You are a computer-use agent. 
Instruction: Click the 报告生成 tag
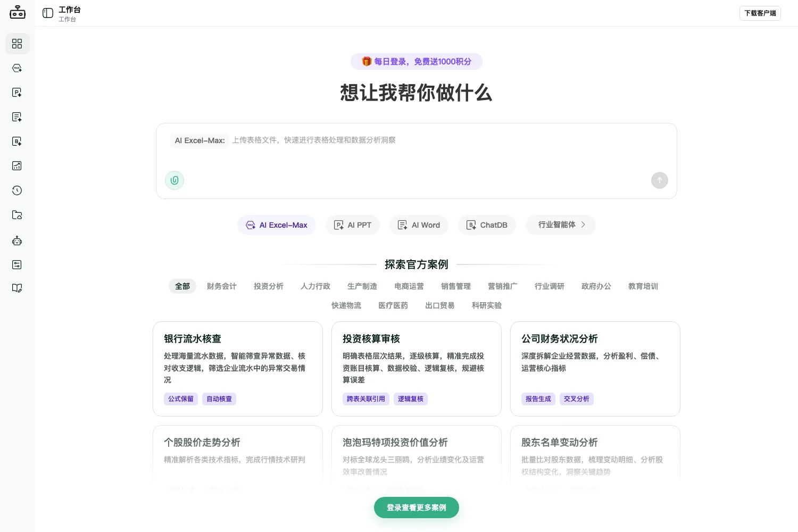tap(538, 399)
